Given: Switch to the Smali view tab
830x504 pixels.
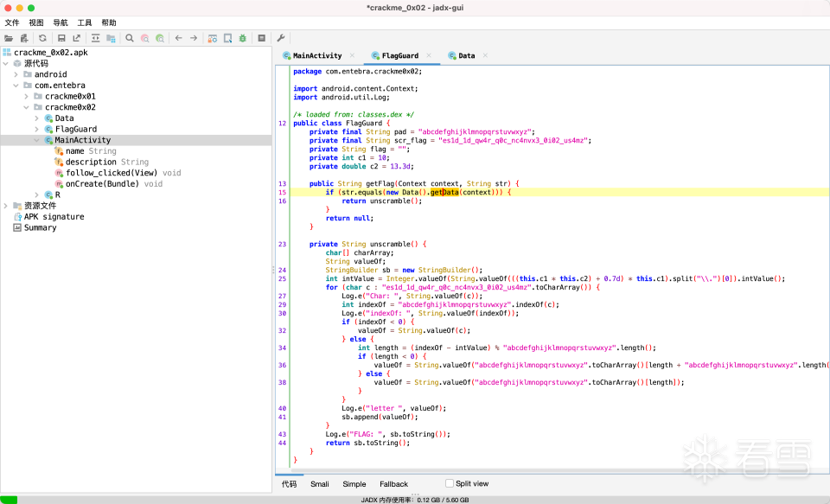Looking at the screenshot, I should click(x=320, y=484).
